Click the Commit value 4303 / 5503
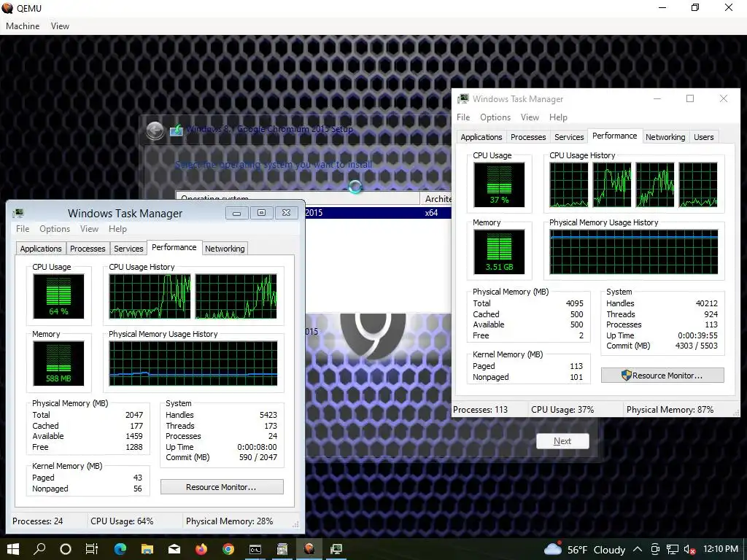747x560 pixels. (x=696, y=346)
